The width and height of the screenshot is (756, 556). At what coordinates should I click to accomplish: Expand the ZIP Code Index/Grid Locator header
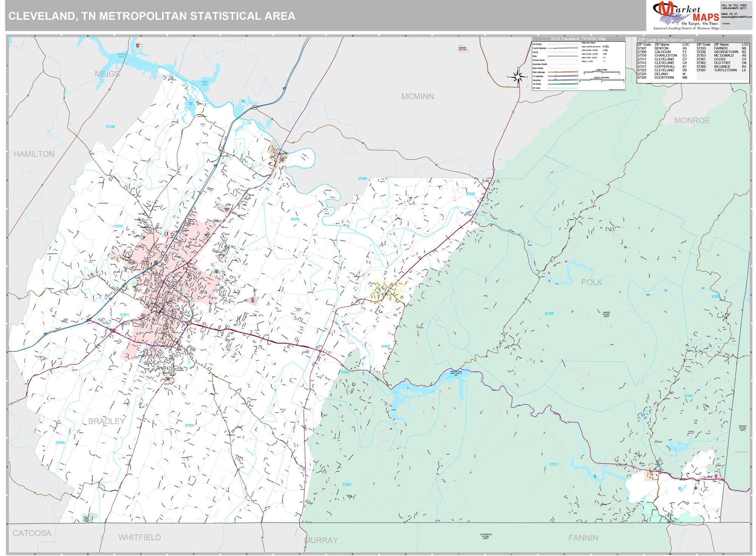click(x=666, y=40)
